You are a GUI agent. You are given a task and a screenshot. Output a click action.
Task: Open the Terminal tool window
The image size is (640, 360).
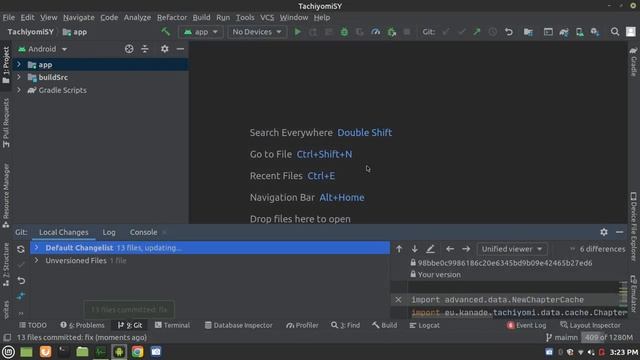coord(172,325)
